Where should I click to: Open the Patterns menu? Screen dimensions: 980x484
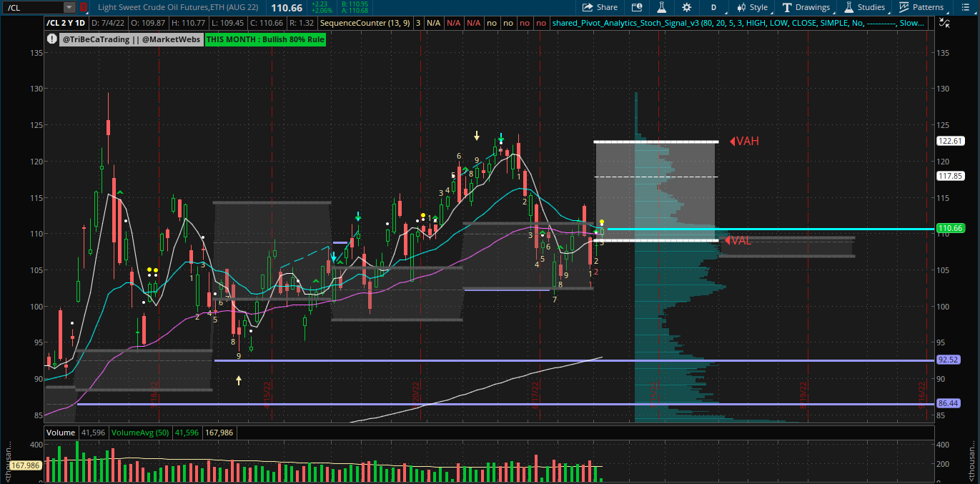tap(922, 7)
